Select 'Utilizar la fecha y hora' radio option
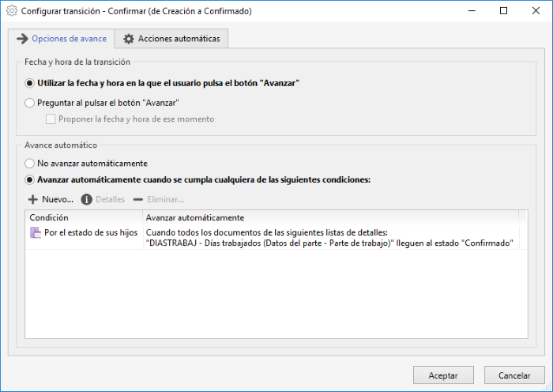553x392 pixels. pyautogui.click(x=30, y=83)
